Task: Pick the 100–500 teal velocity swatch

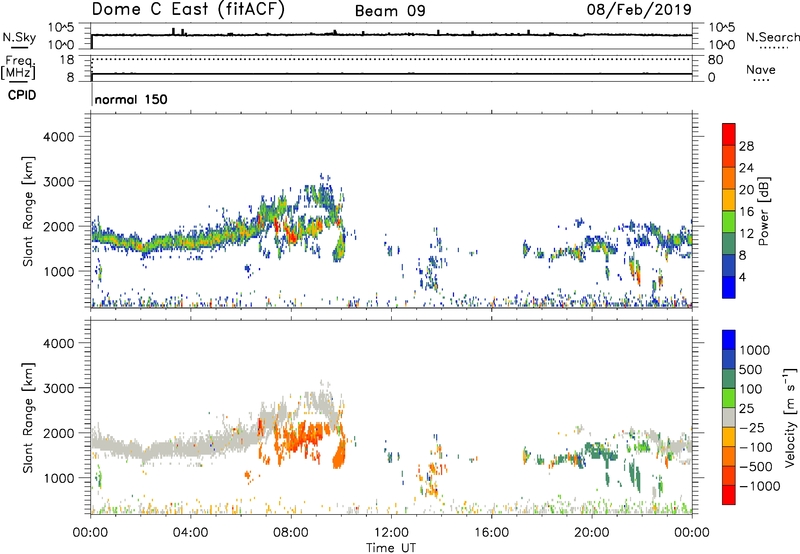Action: pyautogui.click(x=729, y=379)
